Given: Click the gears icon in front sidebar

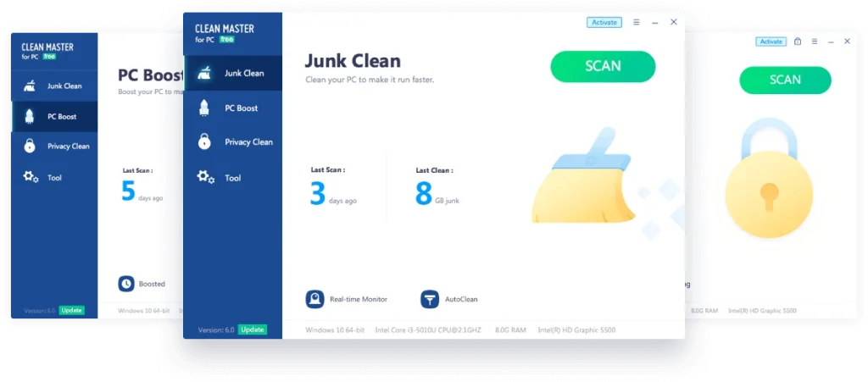Looking at the screenshot, I should pyautogui.click(x=205, y=178).
